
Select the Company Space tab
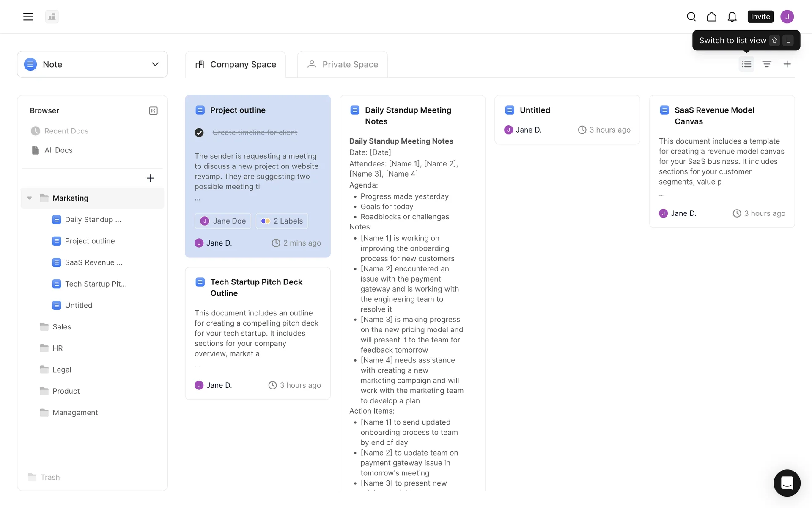tap(236, 64)
